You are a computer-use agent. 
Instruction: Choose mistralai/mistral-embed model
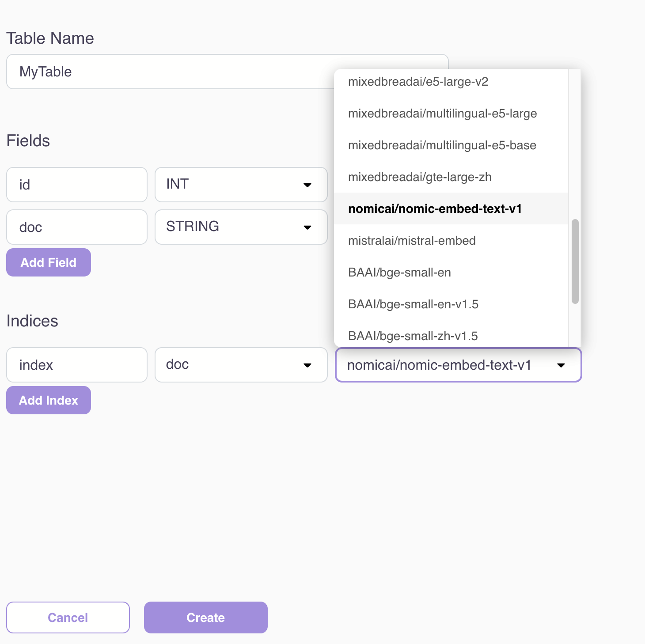click(x=412, y=241)
